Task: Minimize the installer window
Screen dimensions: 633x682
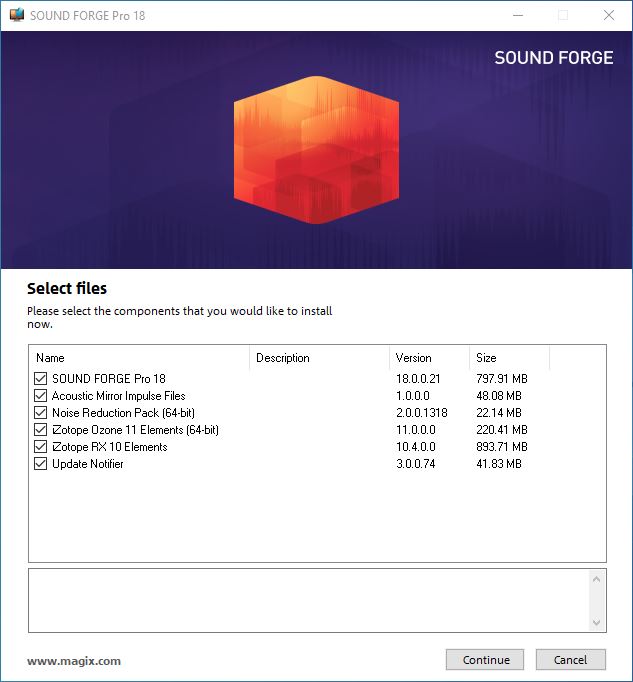Action: click(518, 15)
